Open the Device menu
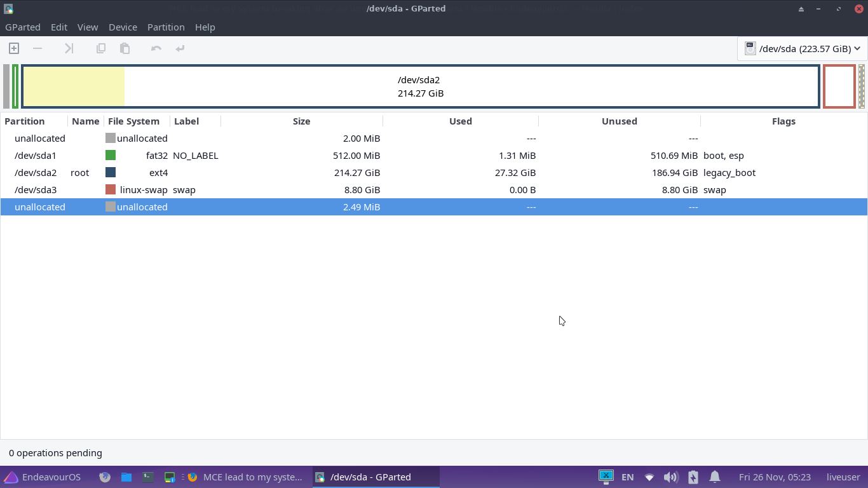The width and height of the screenshot is (868, 488). (123, 27)
